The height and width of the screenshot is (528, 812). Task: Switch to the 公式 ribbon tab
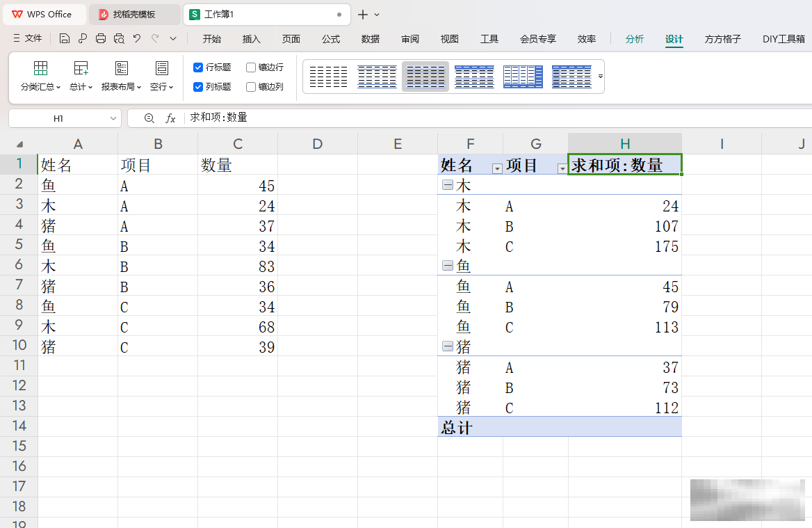coord(331,39)
